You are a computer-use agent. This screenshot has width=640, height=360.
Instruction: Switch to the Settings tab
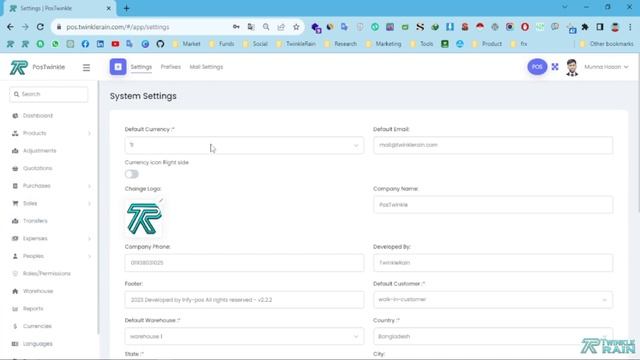point(141,67)
